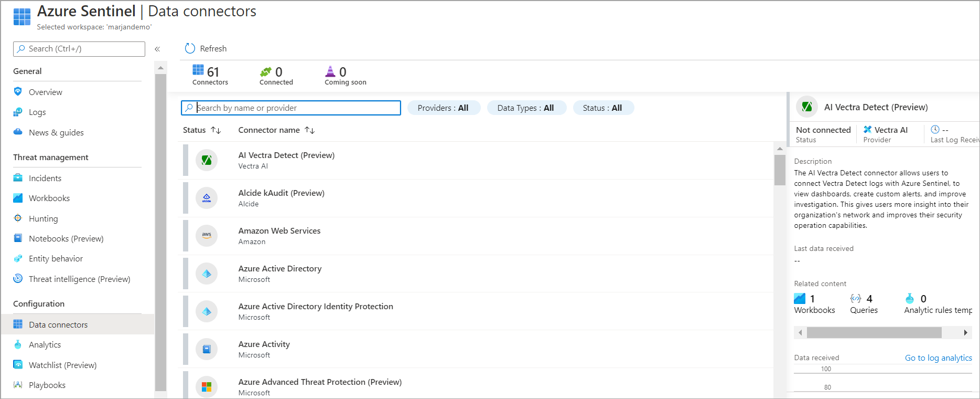The height and width of the screenshot is (399, 980).
Task: Focus the Search by name or provider field
Action: click(291, 108)
